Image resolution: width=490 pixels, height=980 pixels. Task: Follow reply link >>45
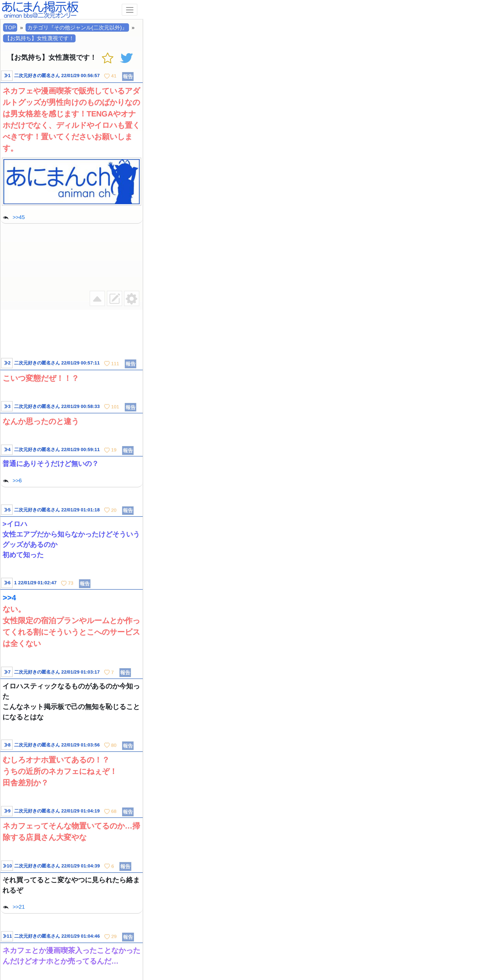tap(19, 217)
